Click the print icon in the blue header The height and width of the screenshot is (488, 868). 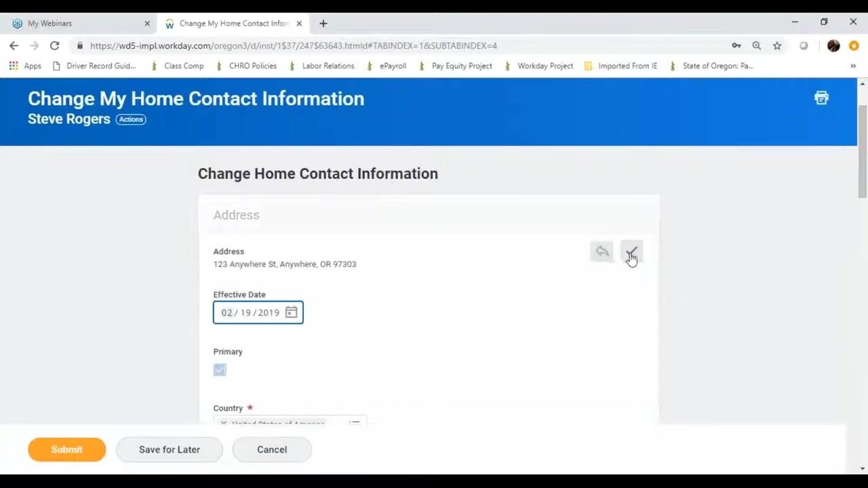click(x=821, y=98)
